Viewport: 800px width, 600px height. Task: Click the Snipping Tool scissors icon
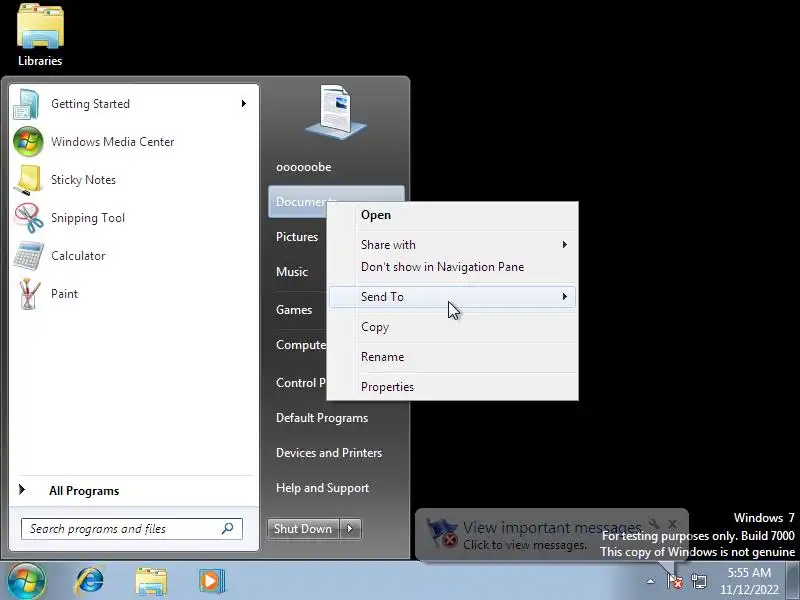click(x=29, y=218)
